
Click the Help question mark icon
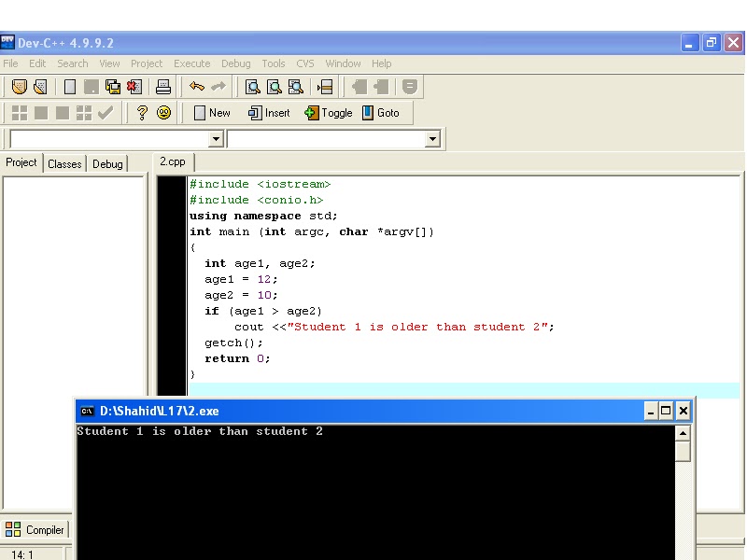(x=142, y=113)
